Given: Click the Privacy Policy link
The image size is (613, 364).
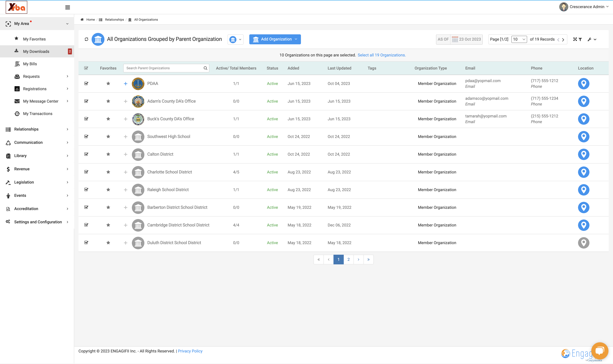Looking at the screenshot, I should [190, 351].
